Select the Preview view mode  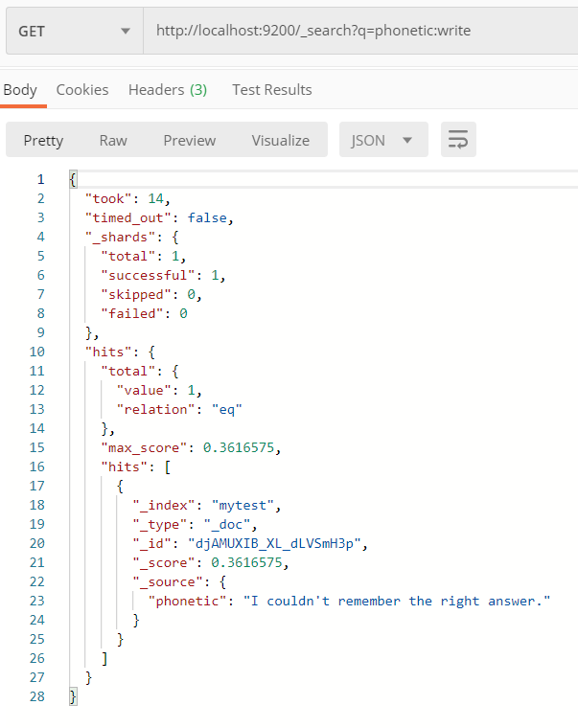click(190, 140)
